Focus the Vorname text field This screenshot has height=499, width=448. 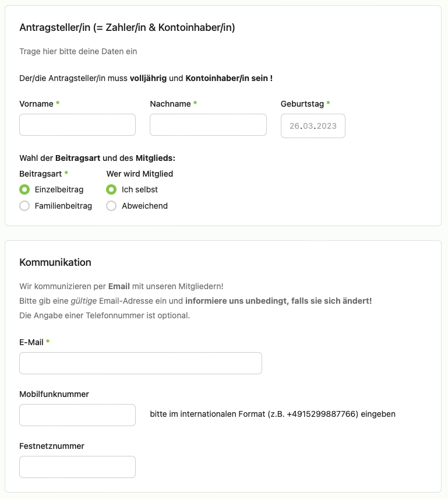pyautogui.click(x=77, y=125)
